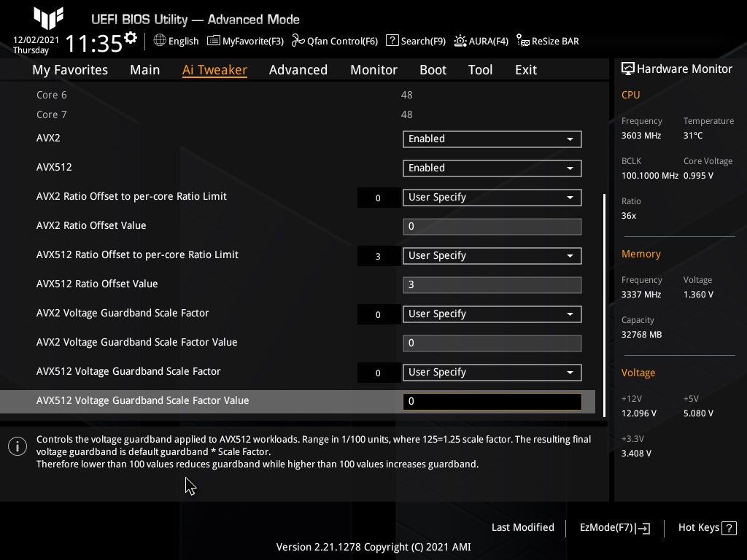Click Core Voltage 0.995 V value
Screen dimensions: 747x560
[x=698, y=176]
